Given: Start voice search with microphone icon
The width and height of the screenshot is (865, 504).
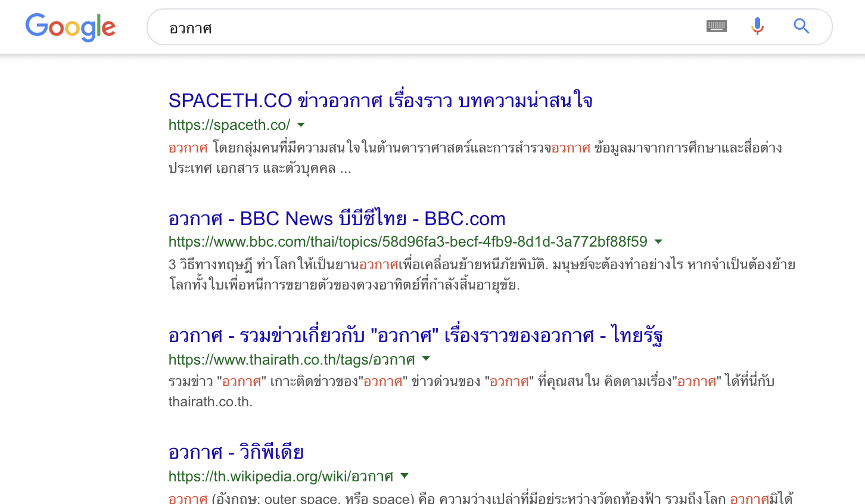Looking at the screenshot, I should [x=757, y=26].
